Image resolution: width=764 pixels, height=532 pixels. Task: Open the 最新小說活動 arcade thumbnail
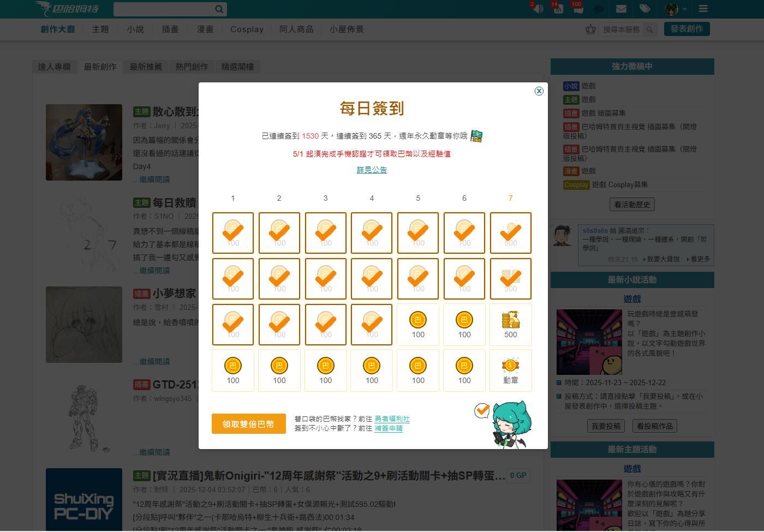[x=589, y=342]
